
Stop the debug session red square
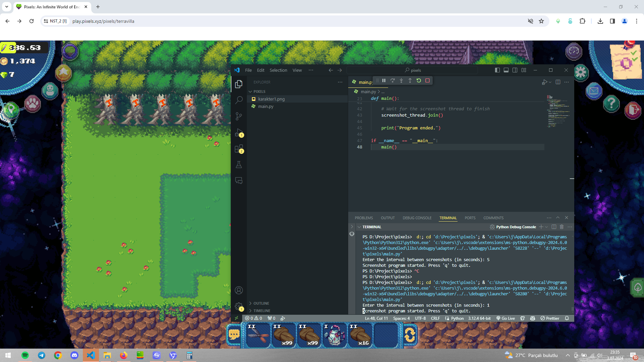(x=427, y=80)
